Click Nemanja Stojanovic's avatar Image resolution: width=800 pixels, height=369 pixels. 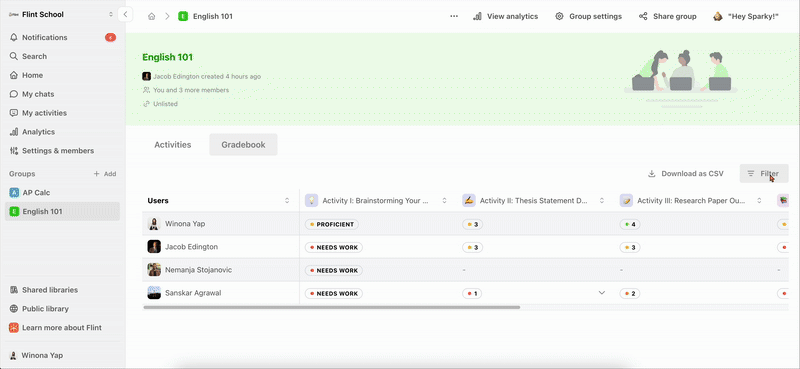pyautogui.click(x=154, y=269)
